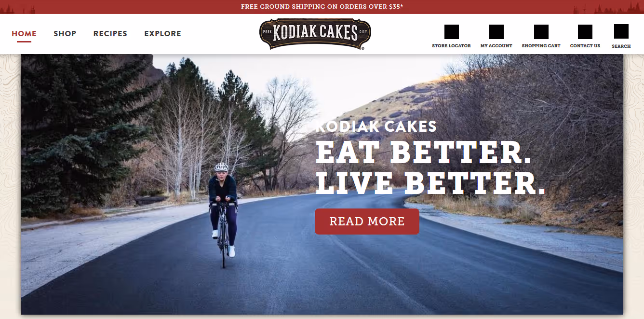Click the SEARCH text label
The image size is (644, 319).
[x=621, y=46]
